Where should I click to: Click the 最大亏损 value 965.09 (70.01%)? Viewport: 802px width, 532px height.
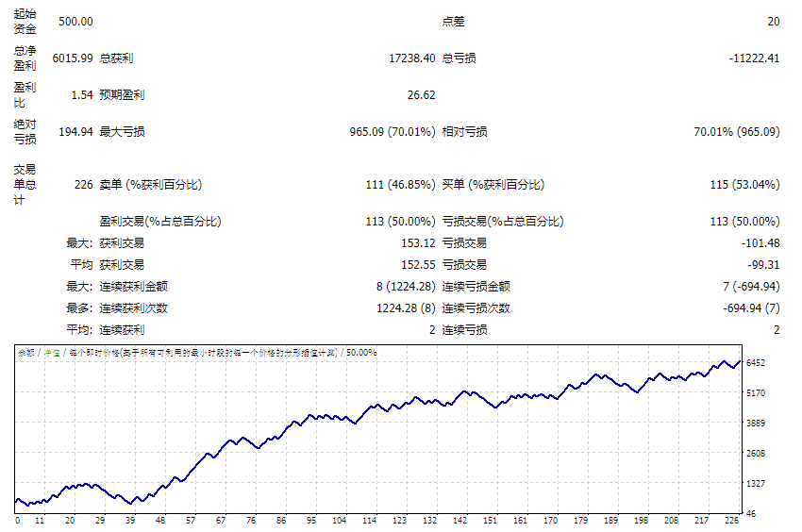pyautogui.click(x=392, y=131)
